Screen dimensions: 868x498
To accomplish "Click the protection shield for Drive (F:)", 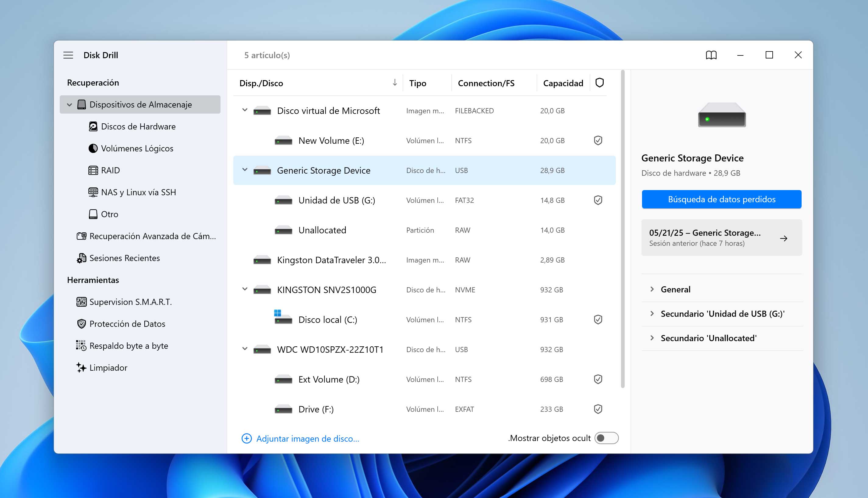I will click(x=598, y=409).
